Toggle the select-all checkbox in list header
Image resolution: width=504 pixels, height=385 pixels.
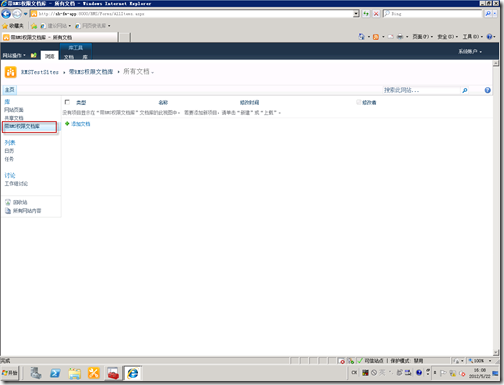pos(67,102)
